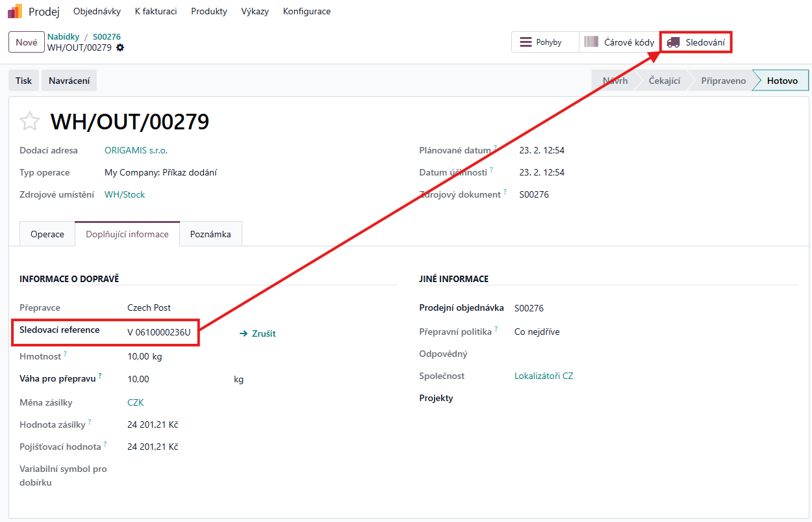812x522 pixels.
Task: Open the K fakturaci menu
Action: click(156, 12)
